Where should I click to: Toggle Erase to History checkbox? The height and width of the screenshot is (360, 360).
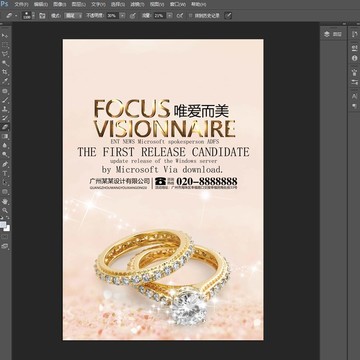point(191,16)
